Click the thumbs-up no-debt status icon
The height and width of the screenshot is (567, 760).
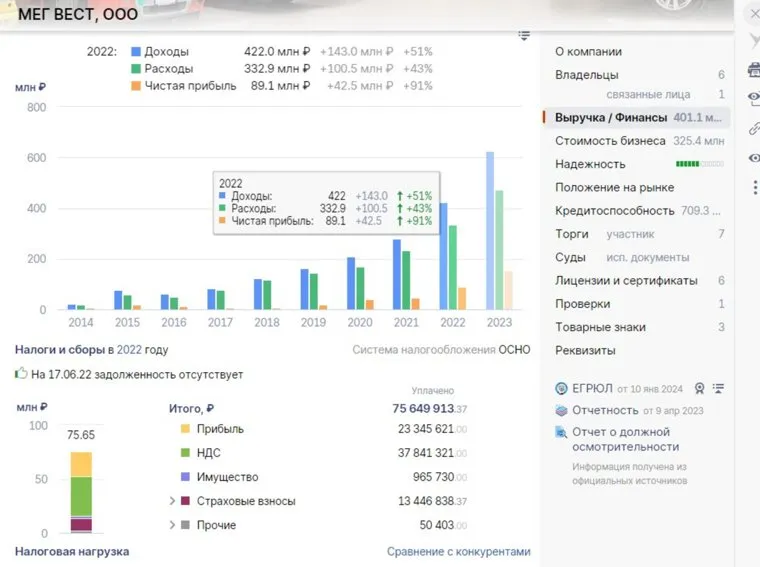(x=21, y=374)
